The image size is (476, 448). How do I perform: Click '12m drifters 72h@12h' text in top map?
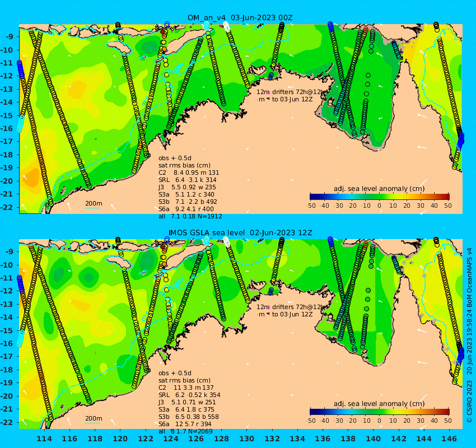coord(291,92)
